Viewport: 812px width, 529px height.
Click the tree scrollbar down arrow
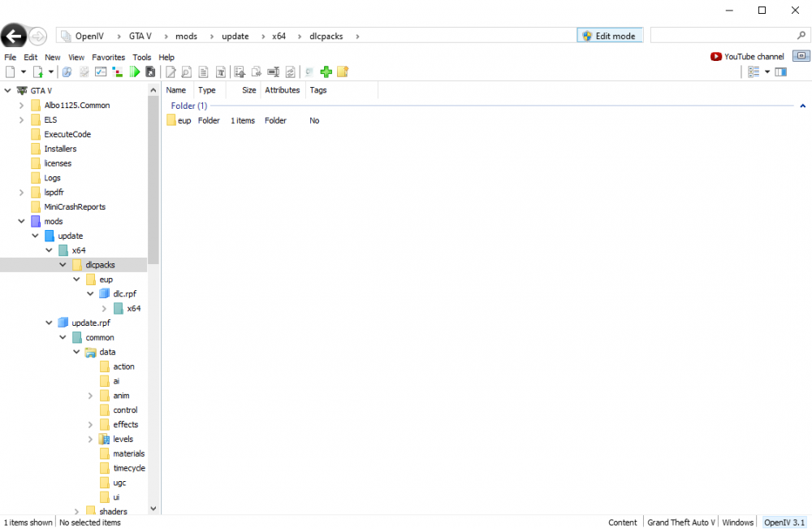coord(153,509)
